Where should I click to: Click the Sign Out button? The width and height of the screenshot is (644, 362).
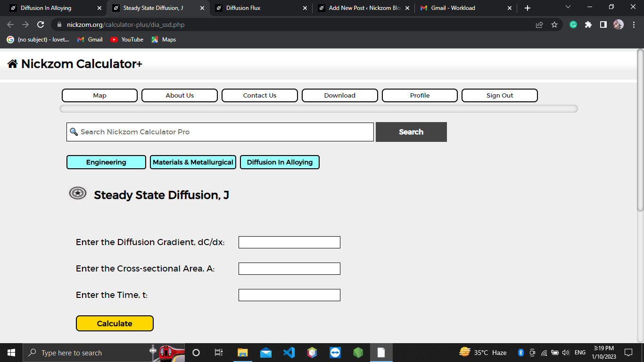[x=500, y=95]
